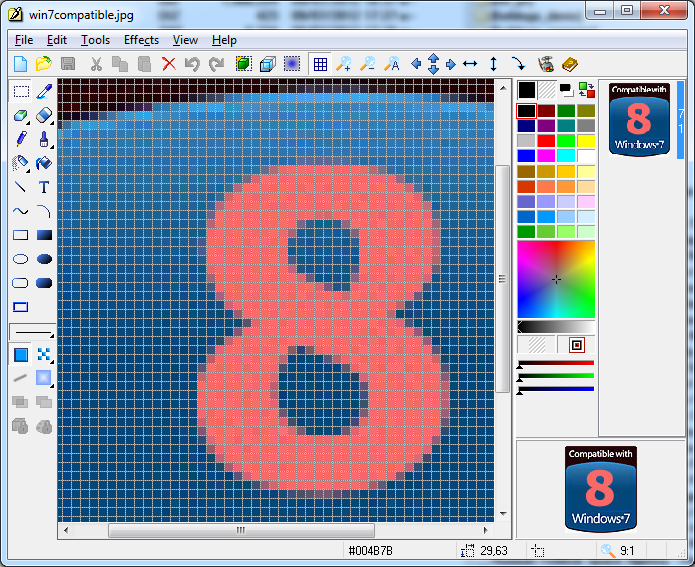The image size is (695, 567).
Task: Choose the cyan palette swatch
Action: (x=566, y=156)
